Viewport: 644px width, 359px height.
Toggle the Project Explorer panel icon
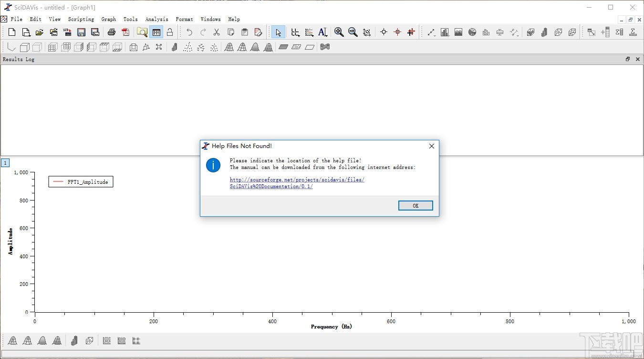point(142,32)
